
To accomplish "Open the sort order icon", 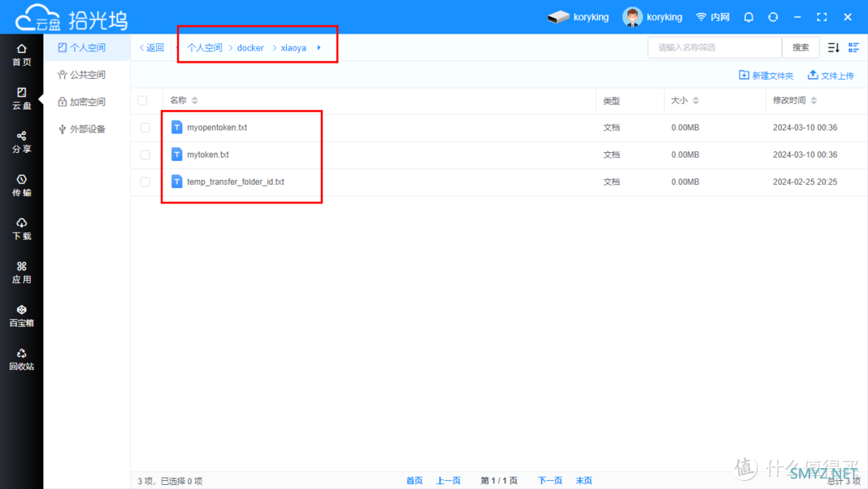I will coord(833,47).
